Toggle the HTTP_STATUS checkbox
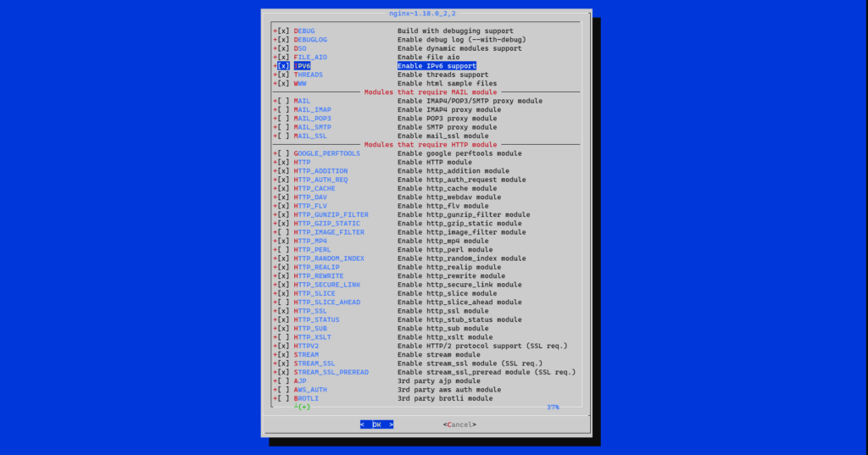The height and width of the screenshot is (455, 868). click(x=283, y=320)
